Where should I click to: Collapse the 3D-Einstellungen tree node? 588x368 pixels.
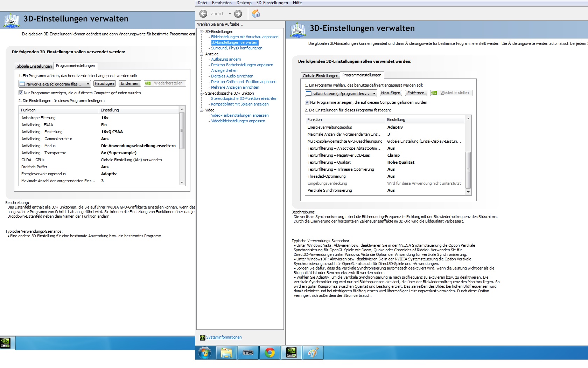(202, 32)
